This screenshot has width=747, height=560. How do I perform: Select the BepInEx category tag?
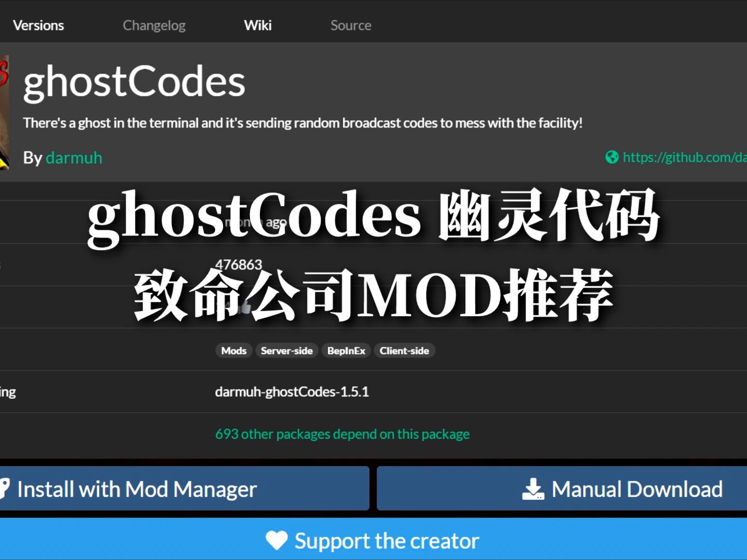pyautogui.click(x=346, y=351)
